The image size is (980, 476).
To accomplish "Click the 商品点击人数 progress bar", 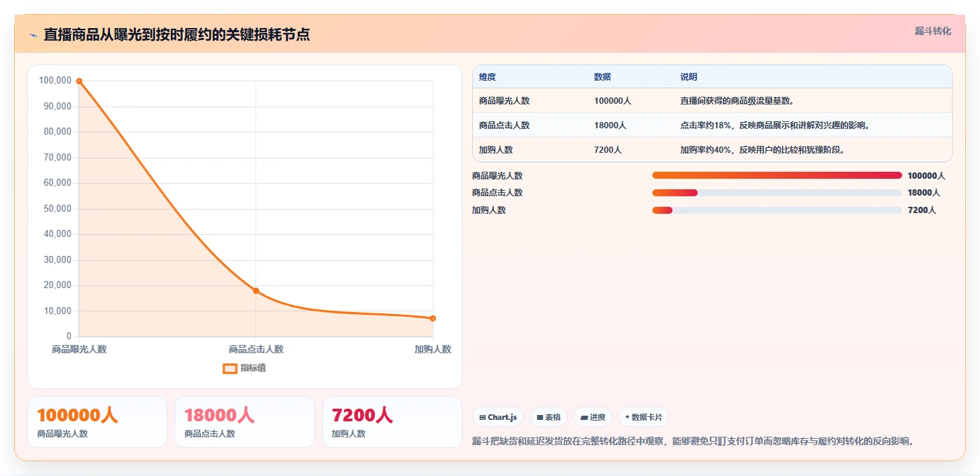I will [x=777, y=193].
